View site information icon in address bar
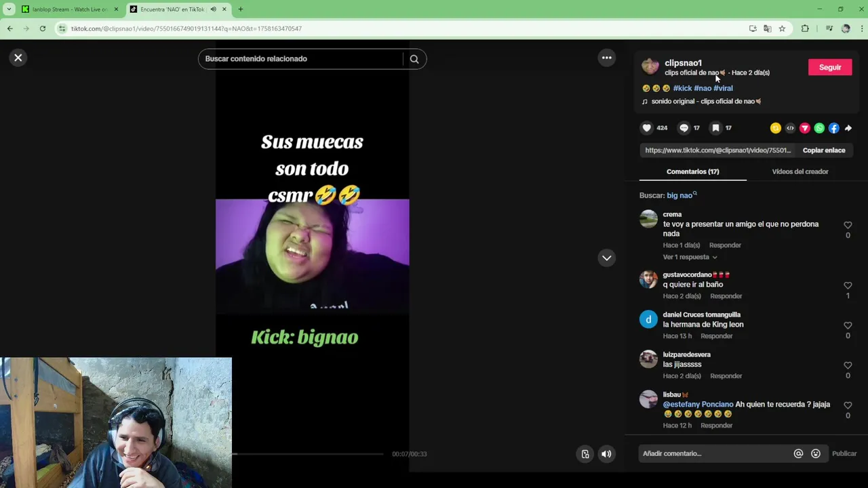The image size is (868, 488). (62, 28)
